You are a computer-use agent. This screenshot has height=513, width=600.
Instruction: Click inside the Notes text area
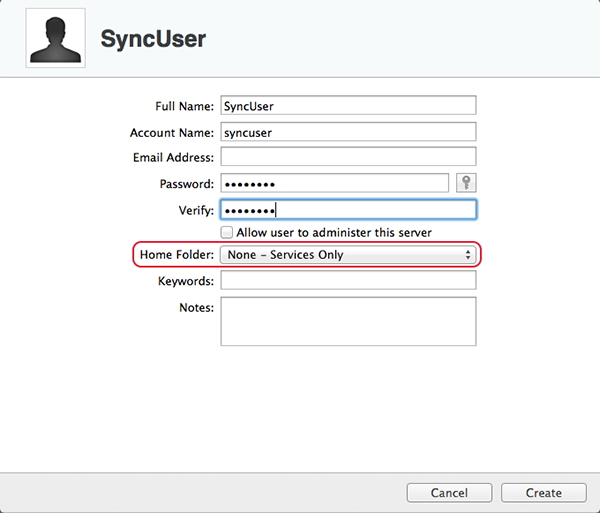(348, 321)
